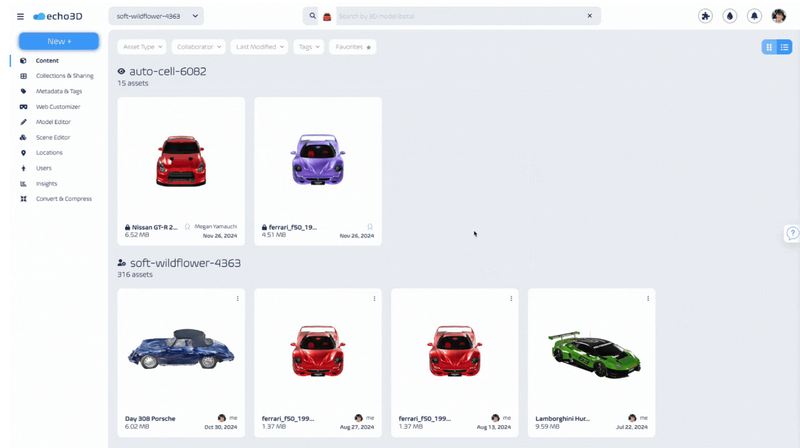Click the New + button
The width and height of the screenshot is (800, 448).
coord(59,41)
